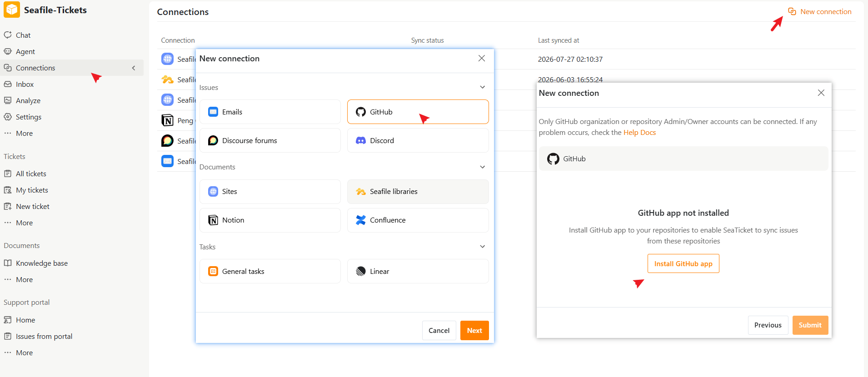Click the New connection link at top right
The width and height of the screenshot is (868, 377).
click(826, 11)
